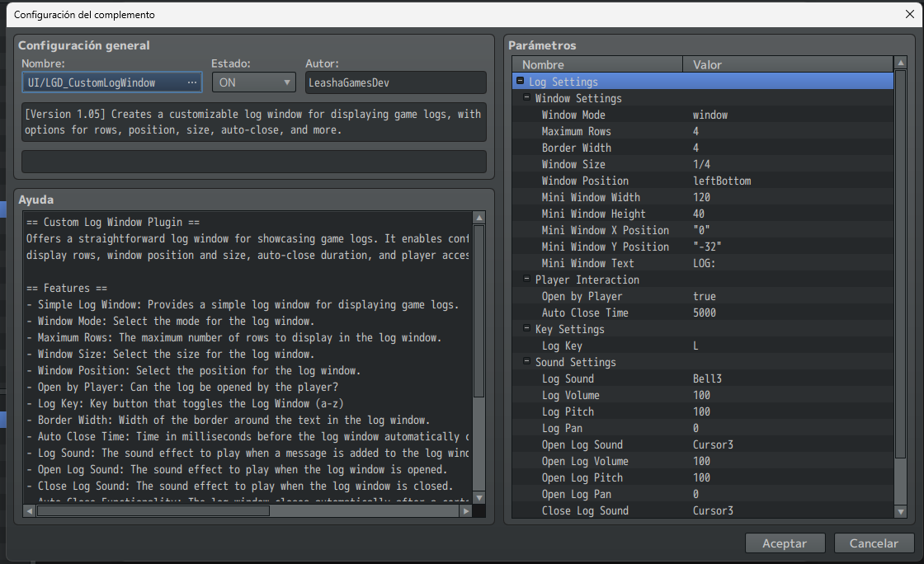Click the Custom Log Window Plugin help heading
Viewport: 924px width, 564px height.
pyautogui.click(x=113, y=222)
